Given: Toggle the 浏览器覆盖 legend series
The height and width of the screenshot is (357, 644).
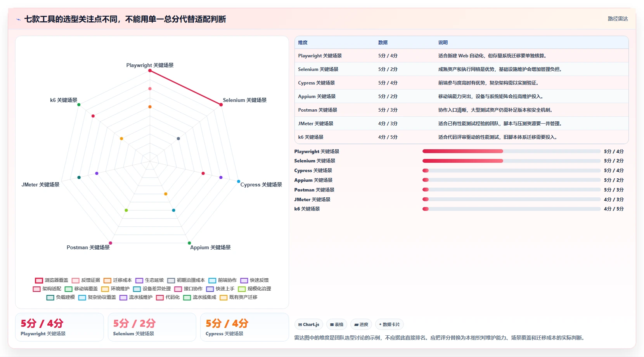Looking at the screenshot, I should tap(52, 280).
